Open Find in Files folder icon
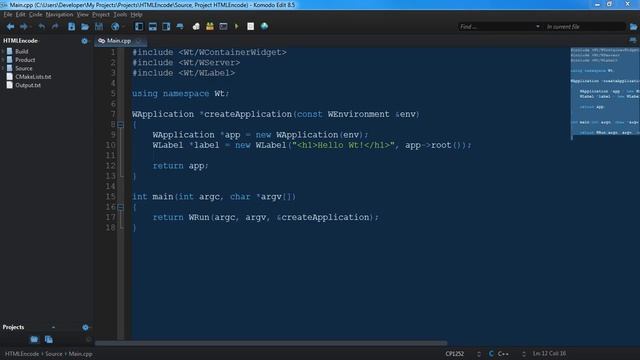The image size is (640, 360). [633, 27]
